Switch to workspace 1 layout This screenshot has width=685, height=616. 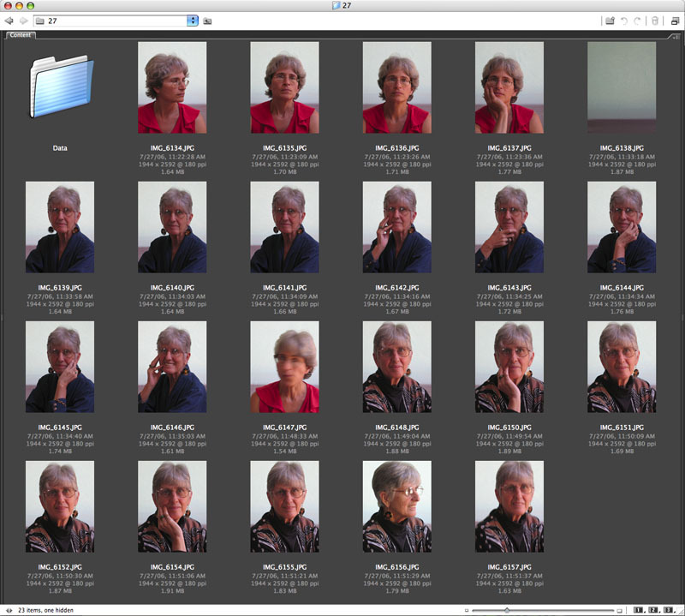coord(639,610)
